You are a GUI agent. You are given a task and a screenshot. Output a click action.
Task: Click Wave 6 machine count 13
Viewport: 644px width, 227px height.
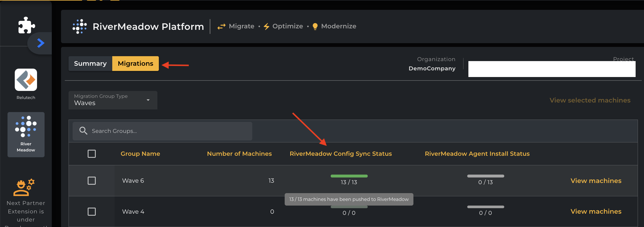[x=271, y=181]
